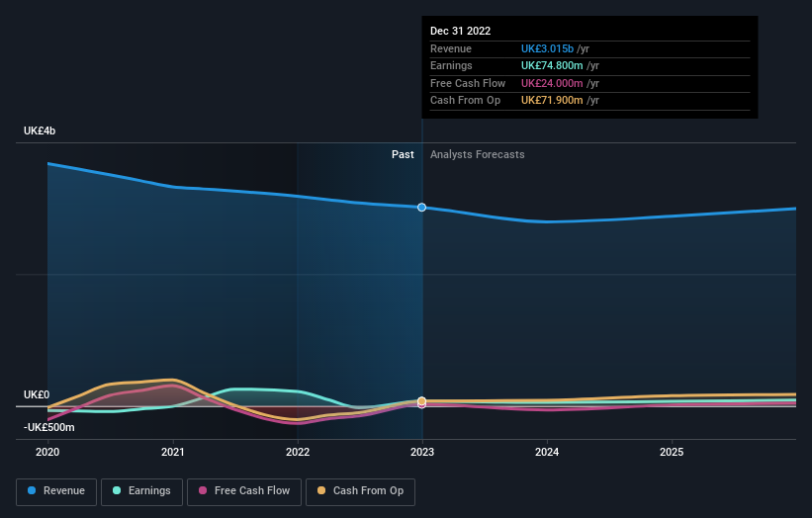
Task: Click the 2022 x-axis label
Action: [298, 453]
